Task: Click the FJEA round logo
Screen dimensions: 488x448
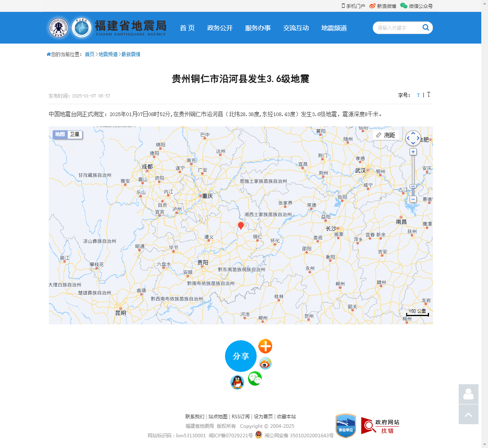Action: (x=82, y=28)
